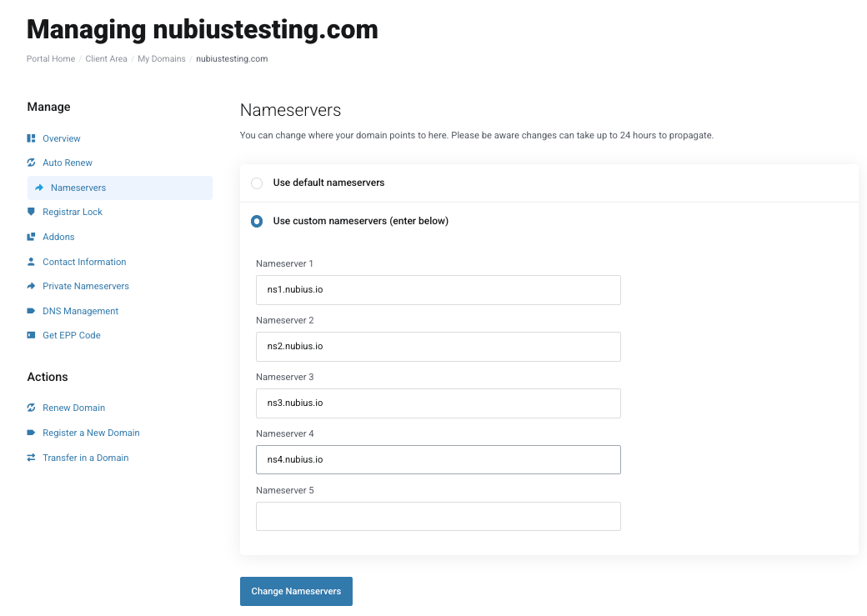The width and height of the screenshot is (867, 616).
Task: Navigate to Portal Home breadcrumb
Action: tap(51, 58)
